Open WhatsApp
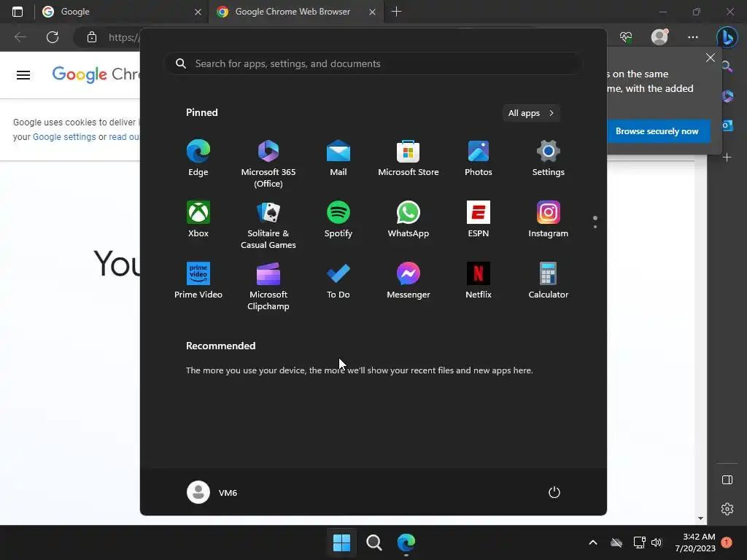747x560 pixels. point(409,219)
